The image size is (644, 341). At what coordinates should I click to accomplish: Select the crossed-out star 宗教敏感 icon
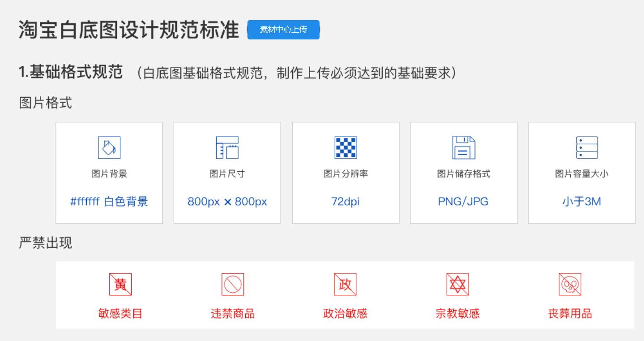(457, 284)
